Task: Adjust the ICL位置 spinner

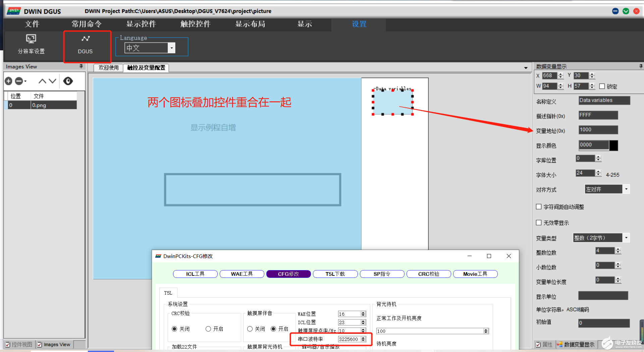Action: 363,322
